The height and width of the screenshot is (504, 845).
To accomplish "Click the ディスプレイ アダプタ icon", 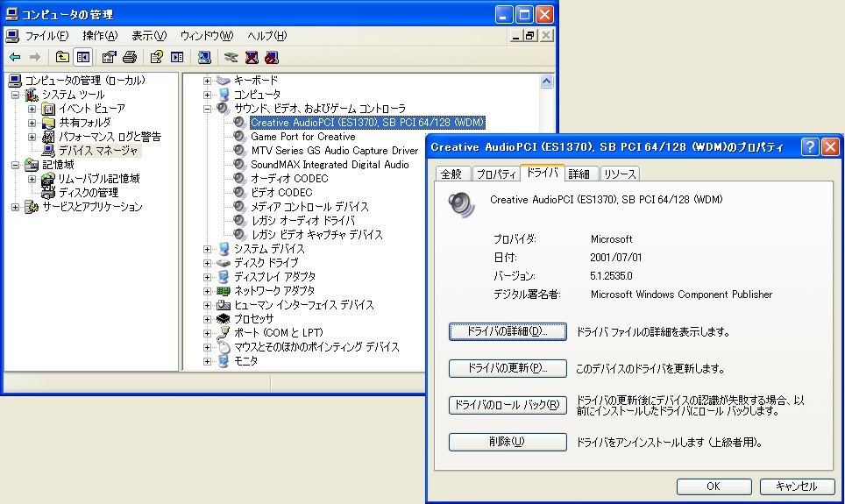I will point(224,276).
